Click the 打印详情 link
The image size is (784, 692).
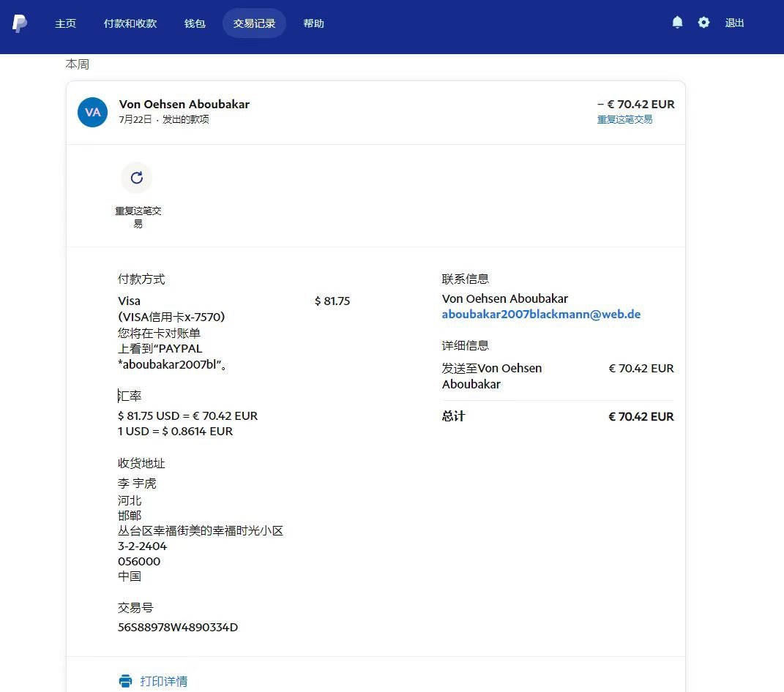(163, 681)
